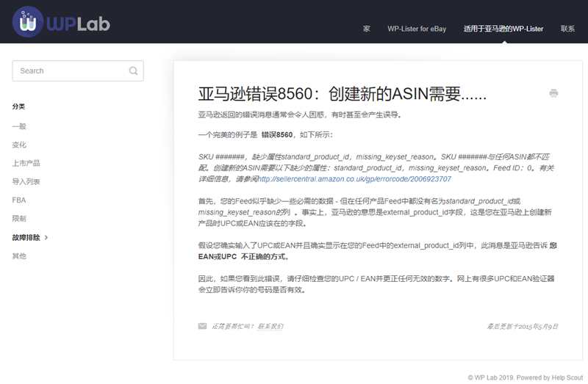Viewport: 588px width, 384px height.
Task: Select the FBA category
Action: [19, 200]
